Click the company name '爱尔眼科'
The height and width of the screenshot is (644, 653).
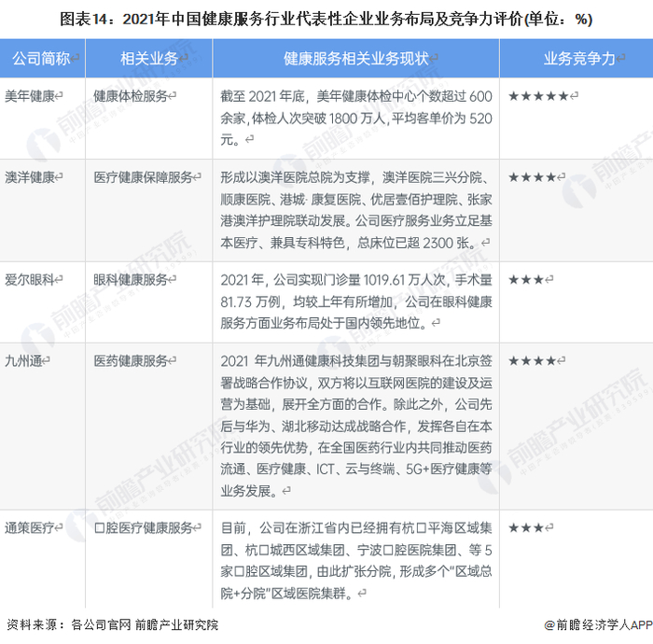coord(30,279)
